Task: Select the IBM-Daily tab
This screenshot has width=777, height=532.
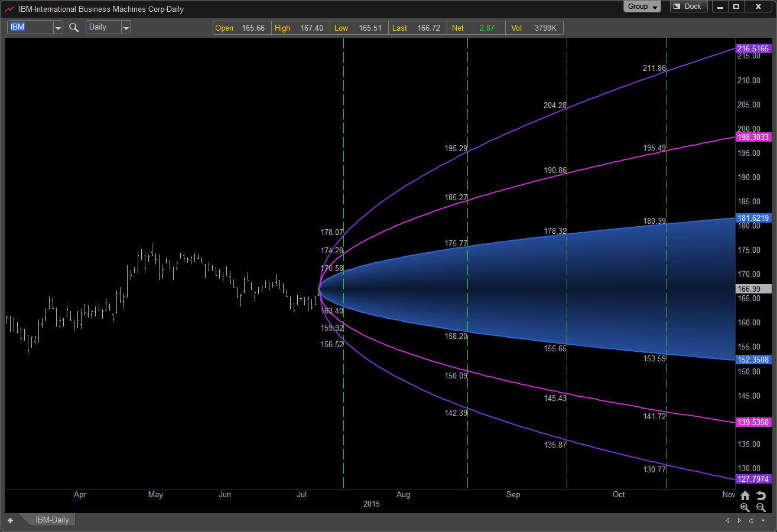Action: coord(52,520)
